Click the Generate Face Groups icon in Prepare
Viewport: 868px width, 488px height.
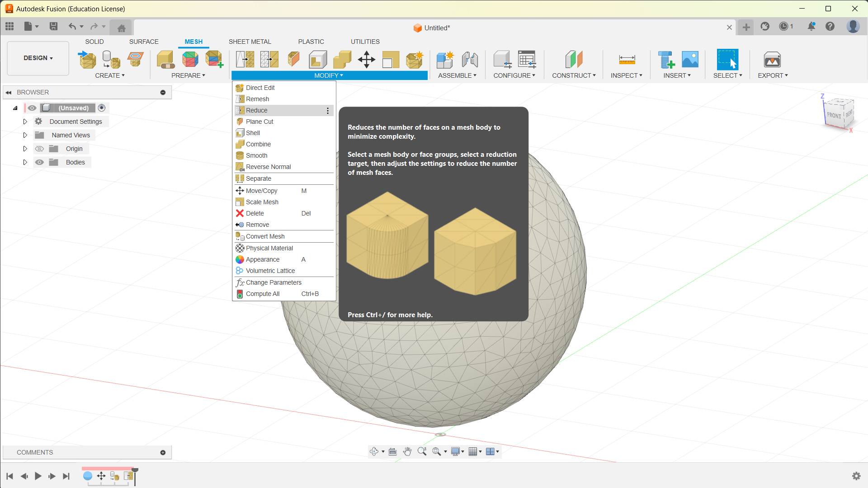point(190,59)
